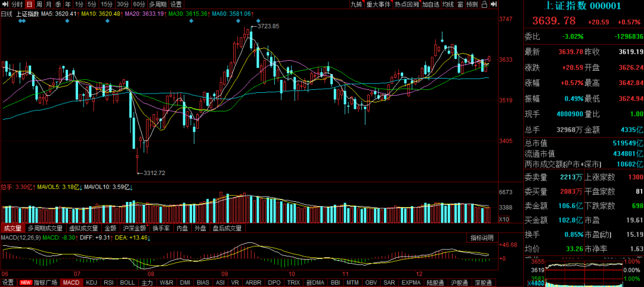
Task: Switch indicator to 陆股通
Action: [435, 282]
